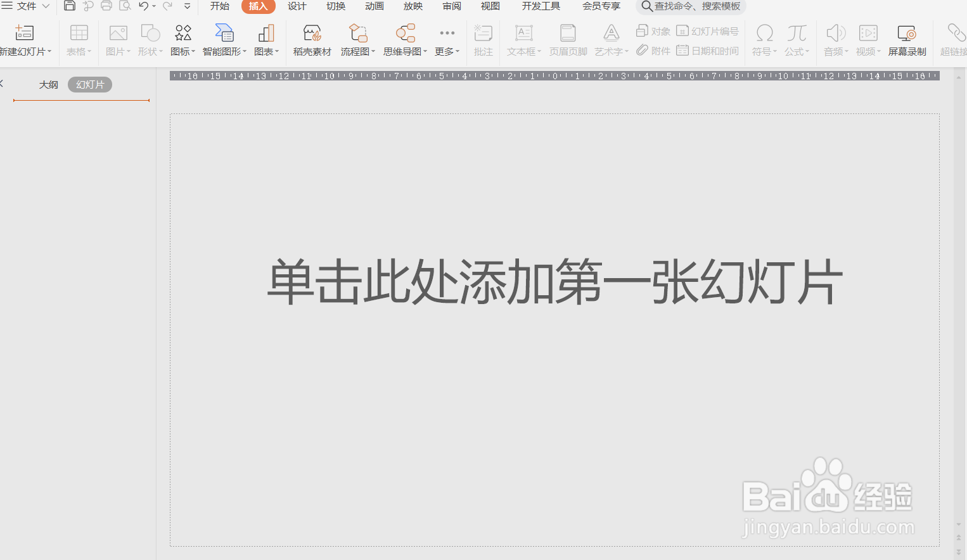Select the Slides (幻灯片) panel tab
The height and width of the screenshot is (560, 967).
[90, 85]
